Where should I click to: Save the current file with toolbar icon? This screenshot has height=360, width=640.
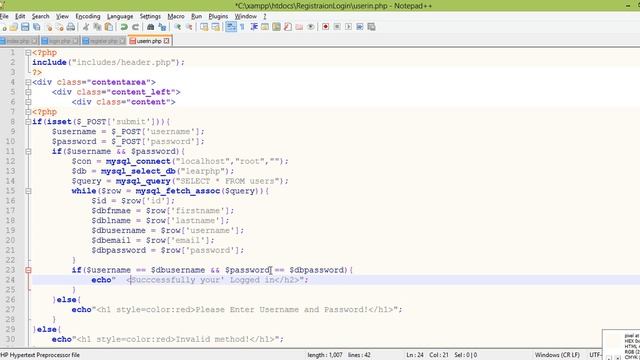tap(25, 27)
